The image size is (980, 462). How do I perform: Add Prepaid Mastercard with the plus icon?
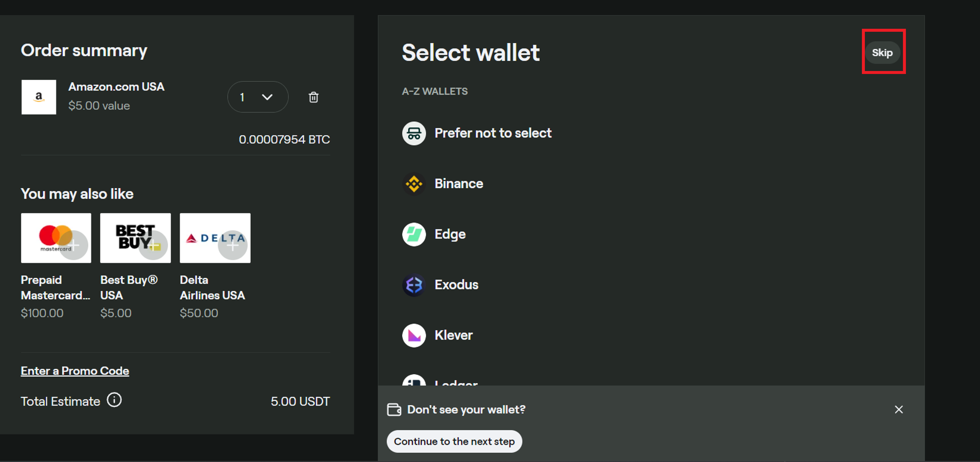pyautogui.click(x=74, y=245)
